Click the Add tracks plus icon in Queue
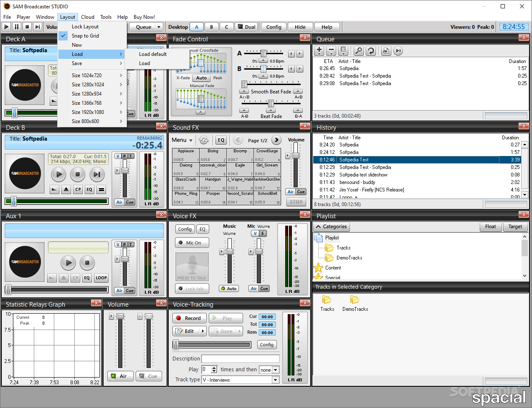 pos(319,51)
